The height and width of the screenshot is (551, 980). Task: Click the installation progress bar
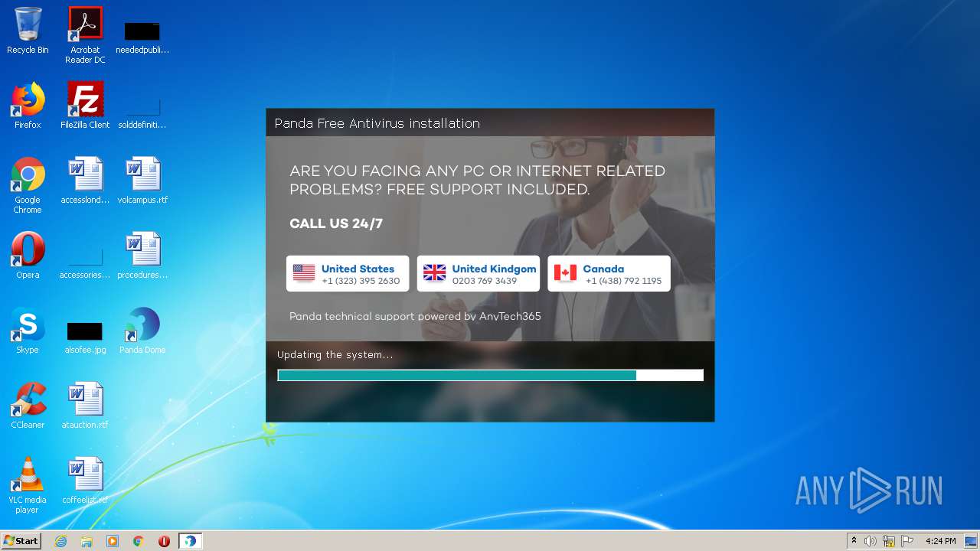490,375
